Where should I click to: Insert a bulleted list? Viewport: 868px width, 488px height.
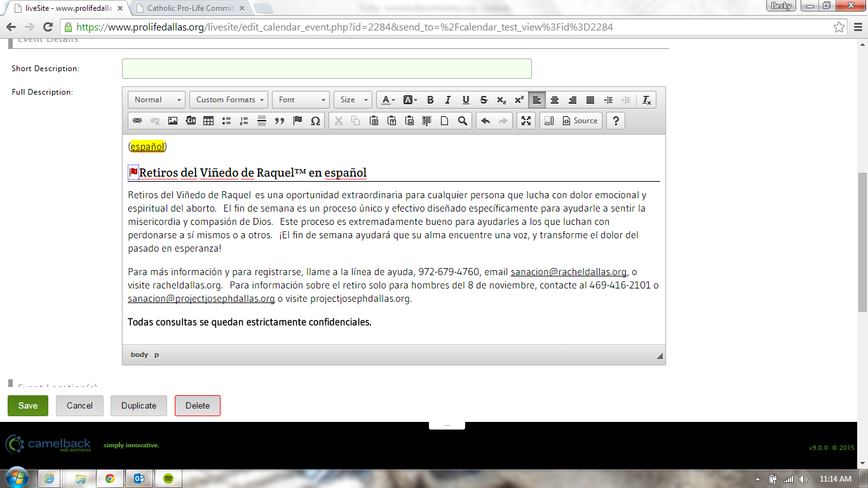point(226,121)
